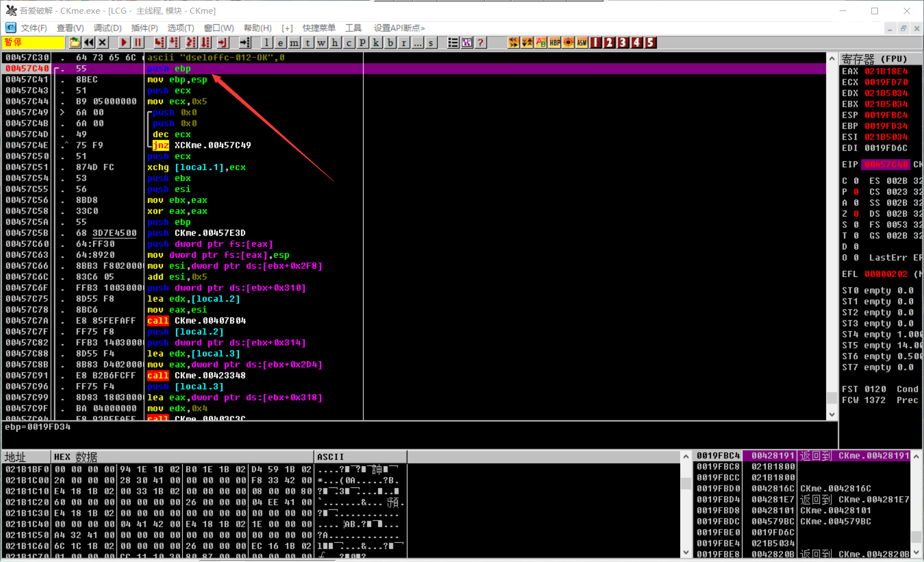924x562 pixels.
Task: Click the HBP hardware breakpoint icon
Action: point(554,43)
